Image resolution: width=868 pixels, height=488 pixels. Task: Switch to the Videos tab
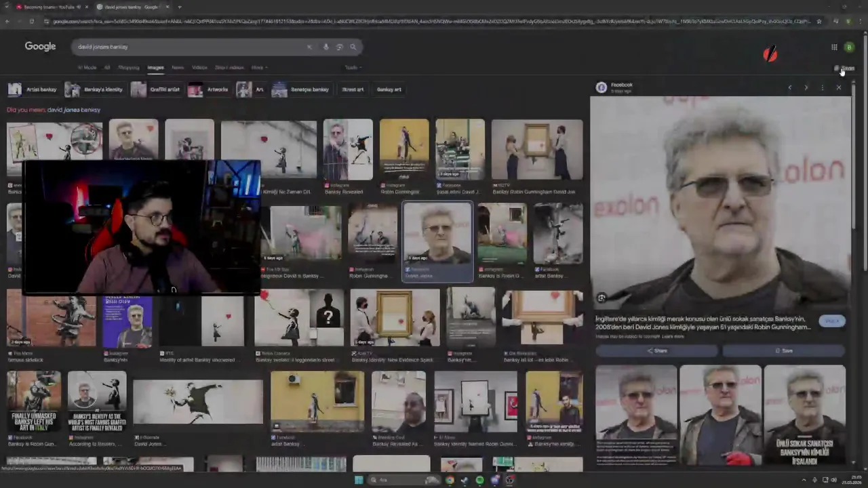tap(199, 67)
